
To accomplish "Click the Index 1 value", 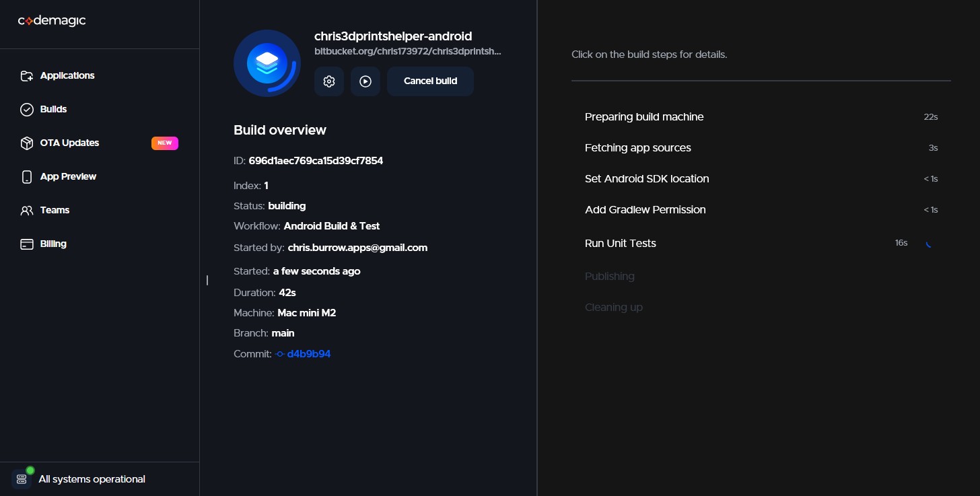I will (267, 185).
